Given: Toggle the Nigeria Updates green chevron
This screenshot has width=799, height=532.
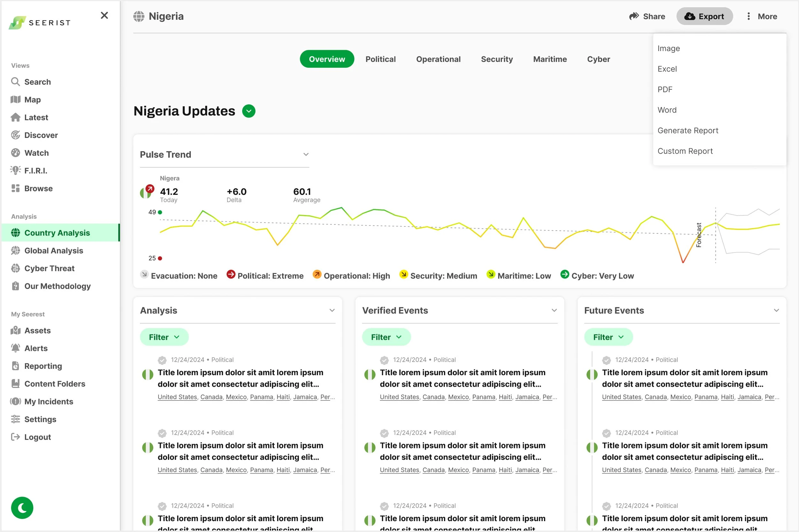Looking at the screenshot, I should tap(249, 111).
